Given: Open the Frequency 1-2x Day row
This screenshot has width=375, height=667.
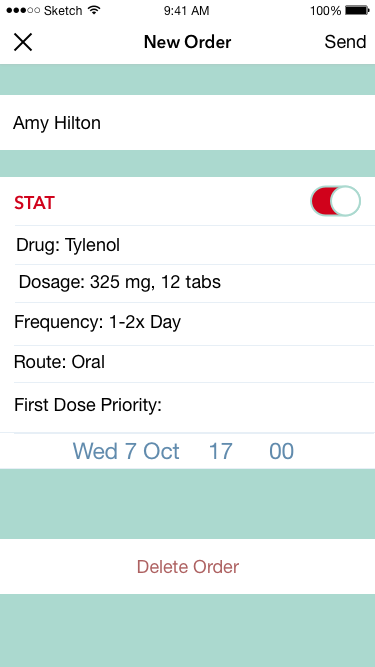Looking at the screenshot, I should point(195,322).
